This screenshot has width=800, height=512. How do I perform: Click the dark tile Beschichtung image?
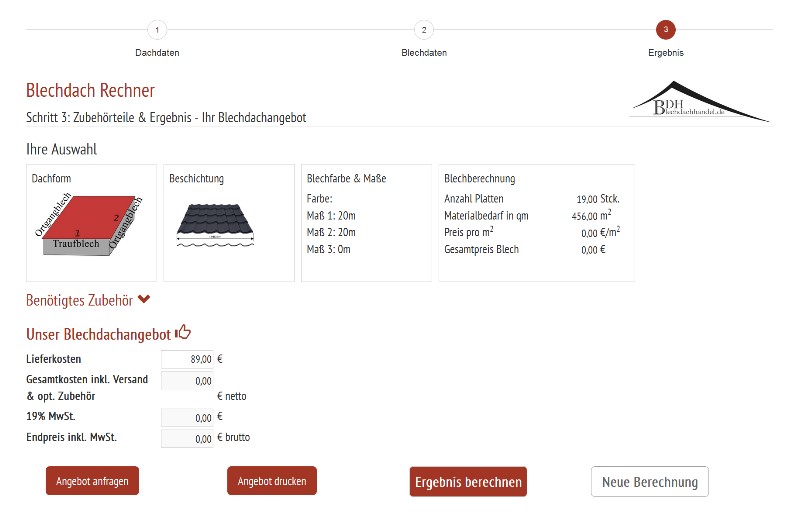tap(217, 223)
